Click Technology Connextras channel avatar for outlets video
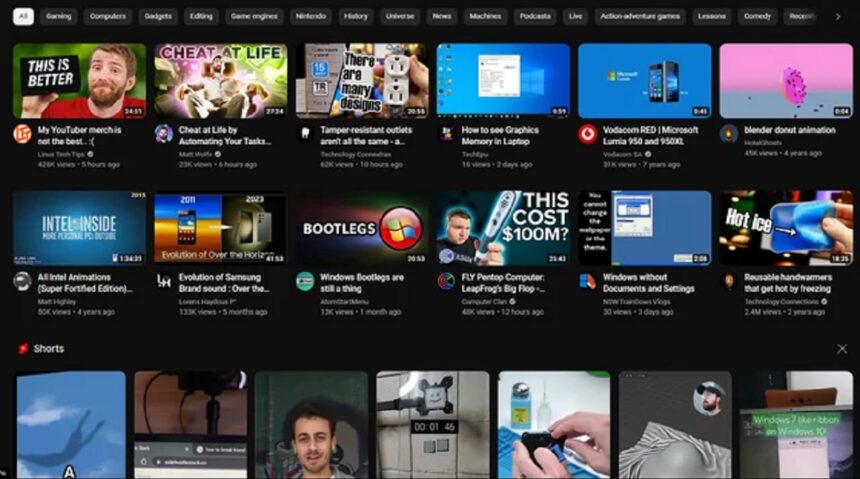The height and width of the screenshot is (479, 860). 305,134
